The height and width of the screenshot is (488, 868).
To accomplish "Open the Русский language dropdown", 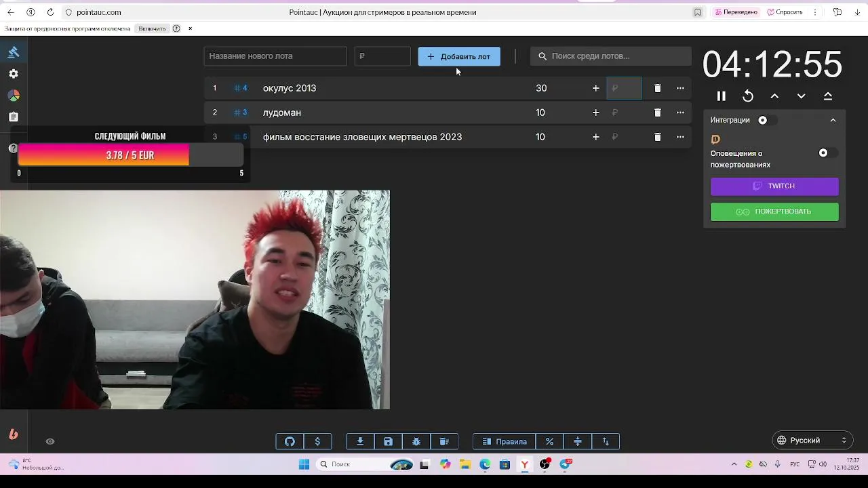I will click(x=812, y=441).
